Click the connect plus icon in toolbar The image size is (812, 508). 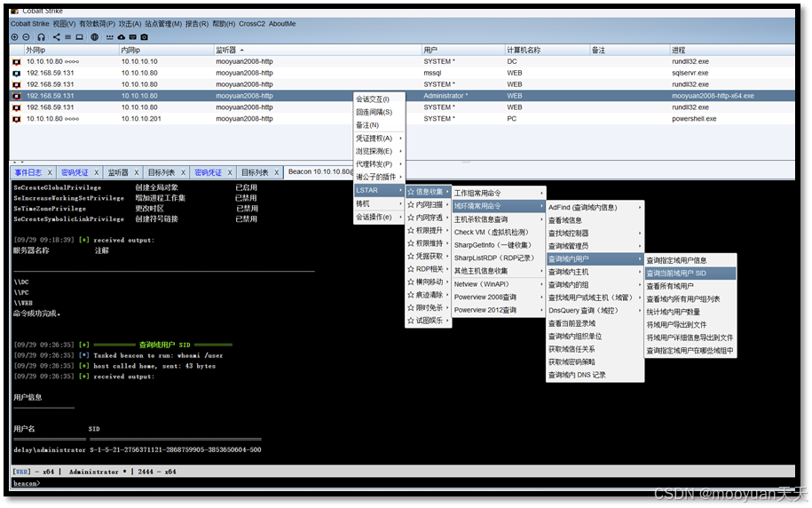[x=14, y=36]
